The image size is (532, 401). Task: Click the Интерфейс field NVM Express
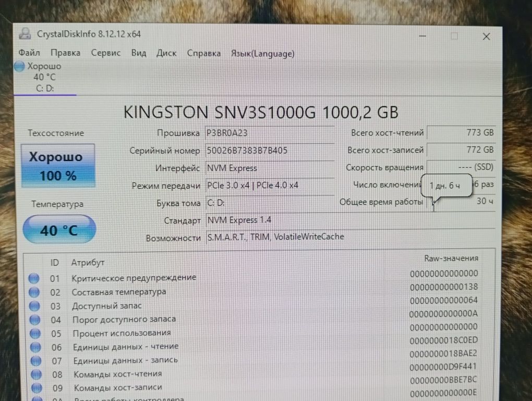coord(270,168)
